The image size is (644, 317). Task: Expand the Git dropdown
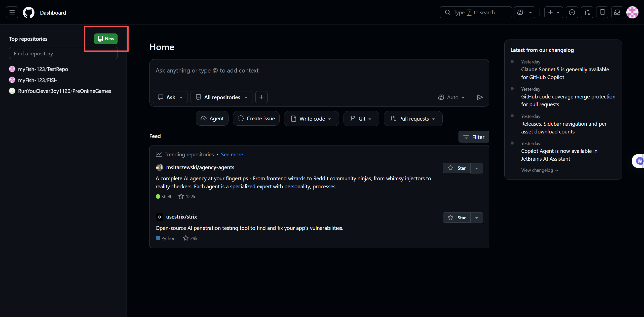(361, 119)
